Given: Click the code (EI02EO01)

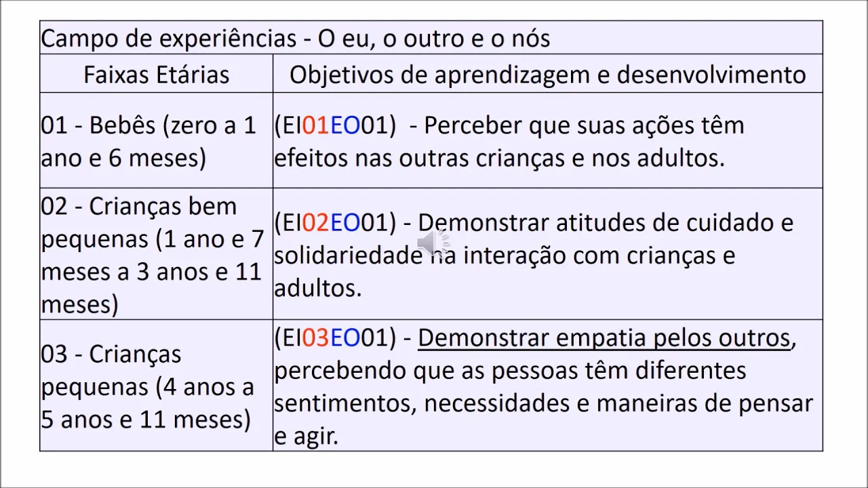Looking at the screenshot, I should 335,222.
